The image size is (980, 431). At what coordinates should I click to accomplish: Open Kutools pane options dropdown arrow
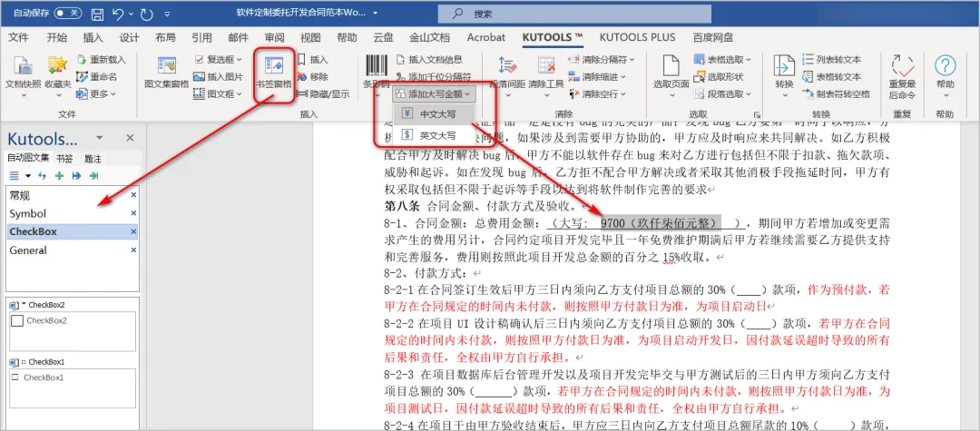[x=99, y=138]
